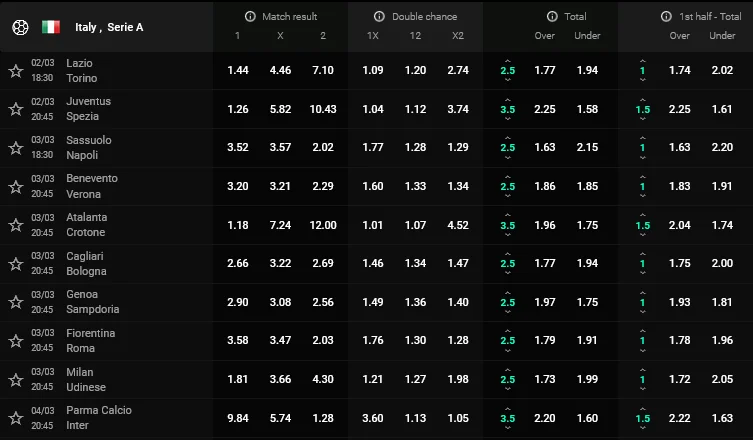Open the Italy, Serie A league header

point(109,27)
